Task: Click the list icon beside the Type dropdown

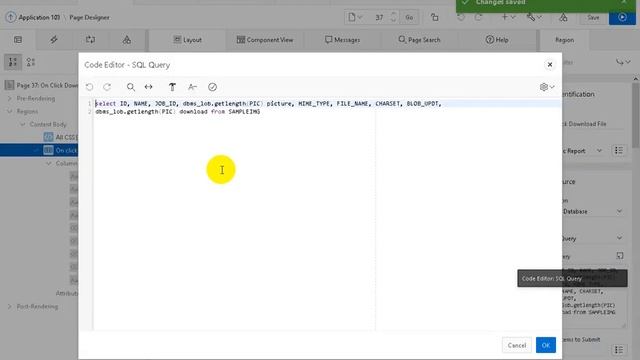Action: tap(619, 151)
